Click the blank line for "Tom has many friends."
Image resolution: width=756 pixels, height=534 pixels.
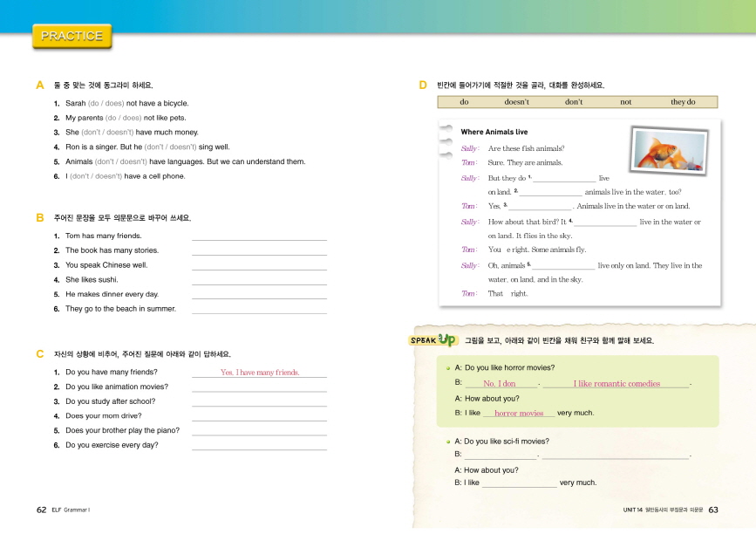[259, 236]
